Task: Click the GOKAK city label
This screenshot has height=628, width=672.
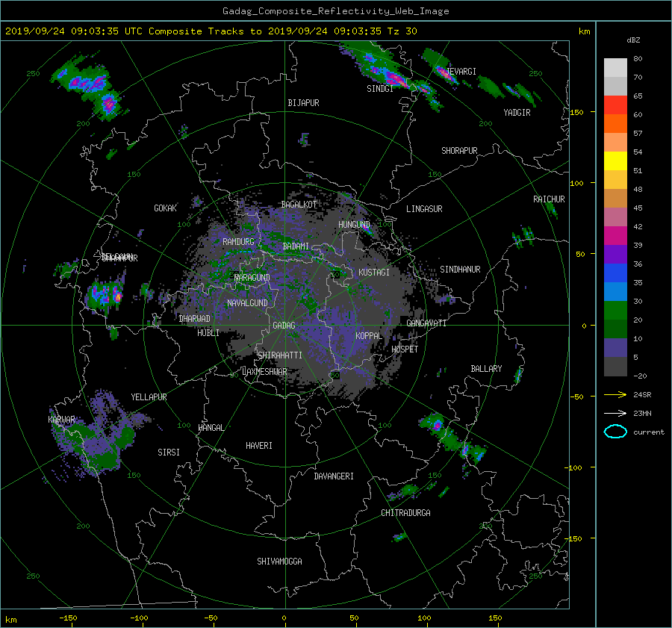Action: 166,208
